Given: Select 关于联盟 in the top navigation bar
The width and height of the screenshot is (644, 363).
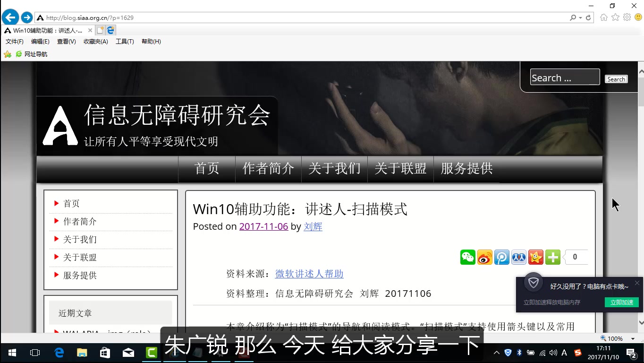Looking at the screenshot, I should click(x=400, y=168).
